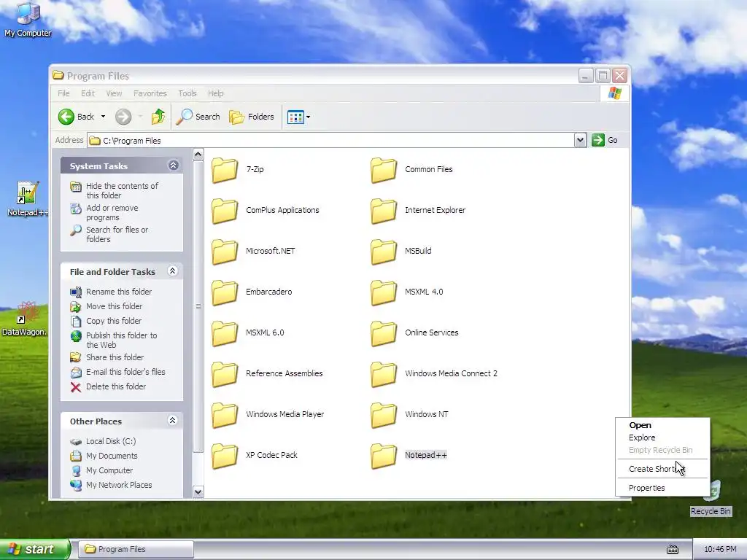Click the task pane scroll up arrow
This screenshot has height=560, width=747.
[x=198, y=155]
